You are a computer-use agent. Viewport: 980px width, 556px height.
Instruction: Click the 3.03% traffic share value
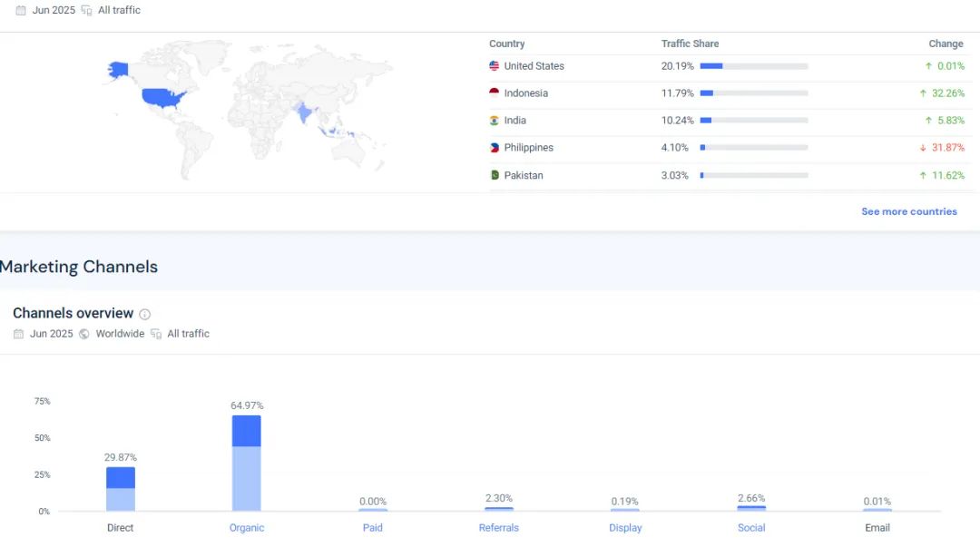coord(675,175)
